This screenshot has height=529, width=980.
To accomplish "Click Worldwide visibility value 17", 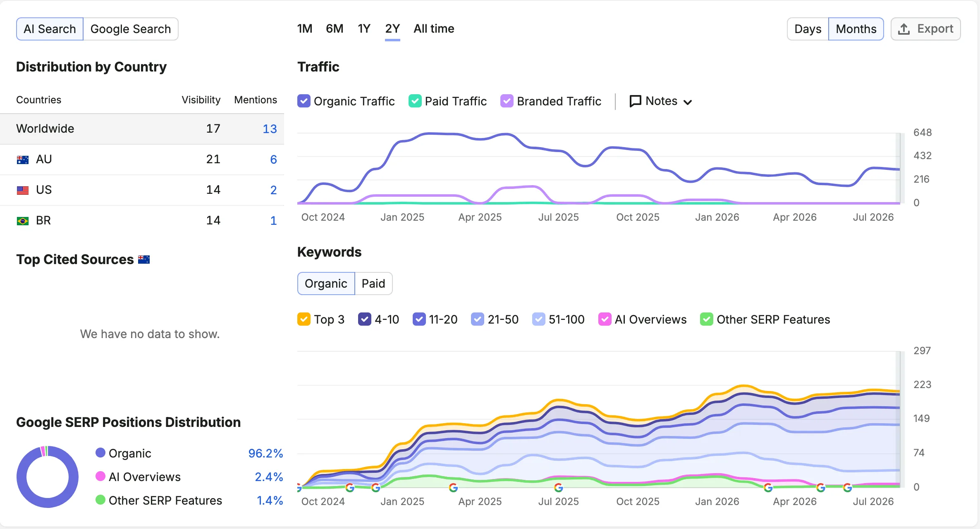I will (213, 129).
